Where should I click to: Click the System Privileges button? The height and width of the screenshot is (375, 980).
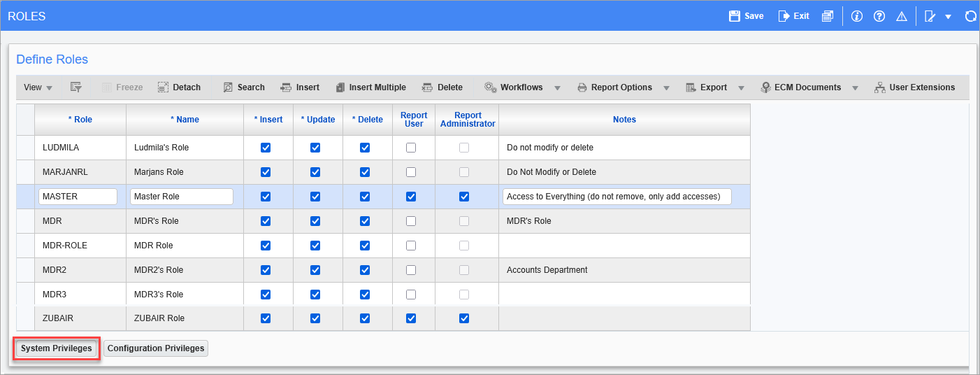(57, 348)
